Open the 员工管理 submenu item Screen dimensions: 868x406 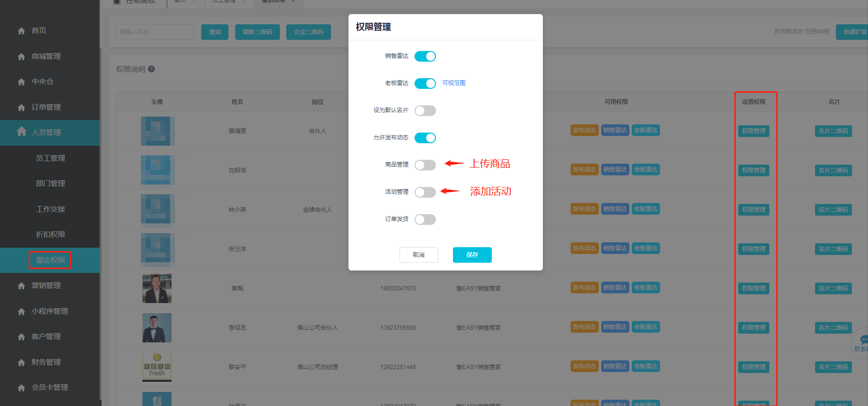click(x=50, y=158)
